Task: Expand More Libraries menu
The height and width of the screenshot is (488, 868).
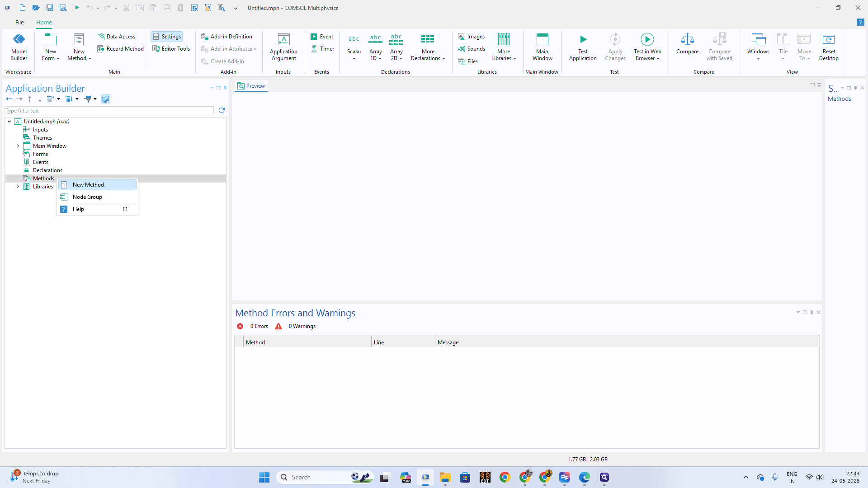Action: (504, 47)
